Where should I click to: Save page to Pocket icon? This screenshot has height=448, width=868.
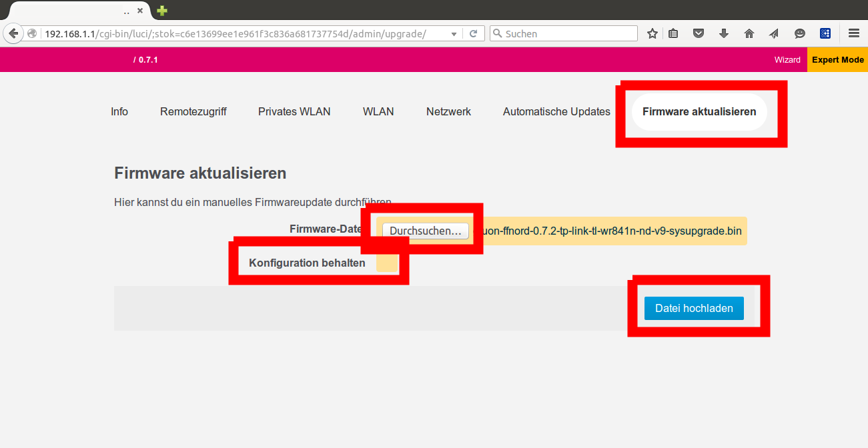click(699, 33)
